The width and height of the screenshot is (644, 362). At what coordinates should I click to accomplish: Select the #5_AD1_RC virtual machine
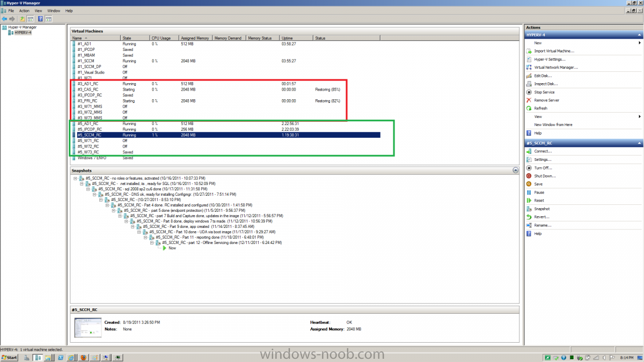(x=226, y=123)
